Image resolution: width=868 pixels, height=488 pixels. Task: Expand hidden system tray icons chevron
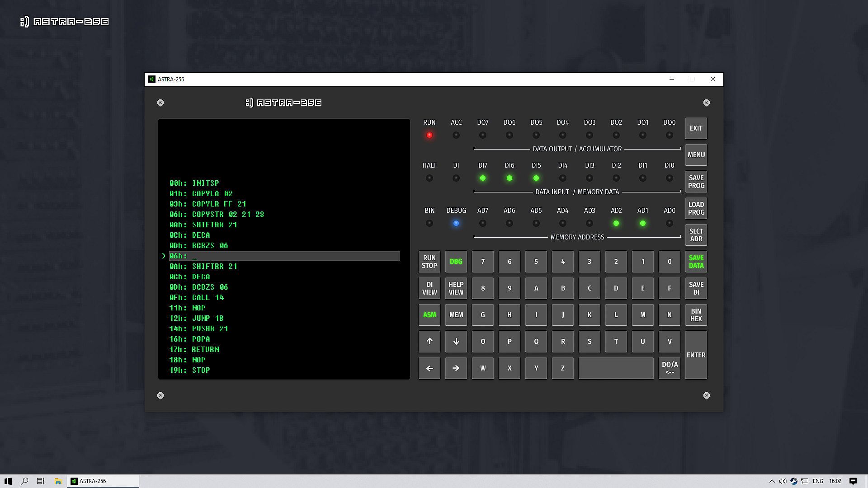tap(772, 481)
